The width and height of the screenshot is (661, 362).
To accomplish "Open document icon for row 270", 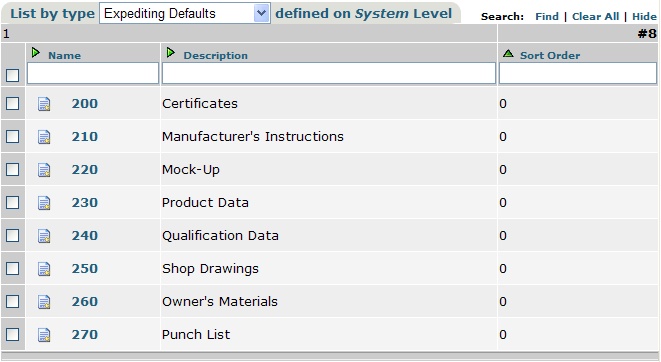I will click(x=44, y=335).
